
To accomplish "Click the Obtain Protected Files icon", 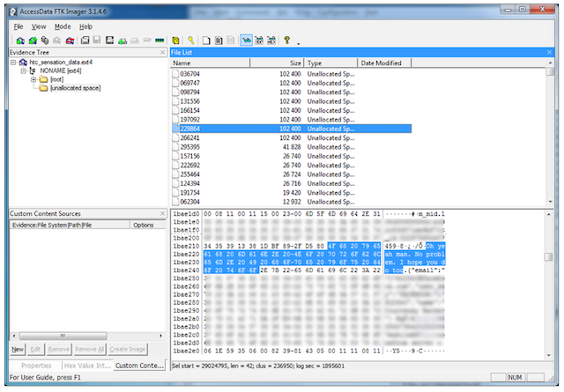I will click(x=175, y=41).
